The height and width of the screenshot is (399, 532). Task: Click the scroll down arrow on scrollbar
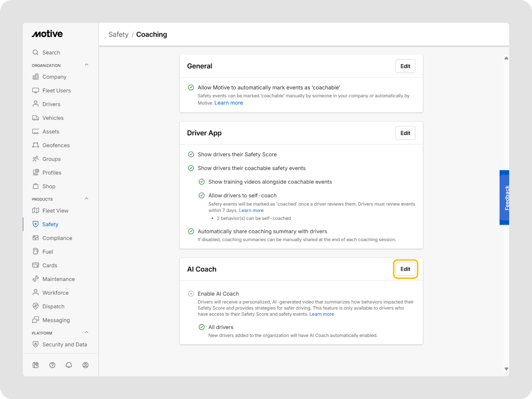tap(506, 369)
